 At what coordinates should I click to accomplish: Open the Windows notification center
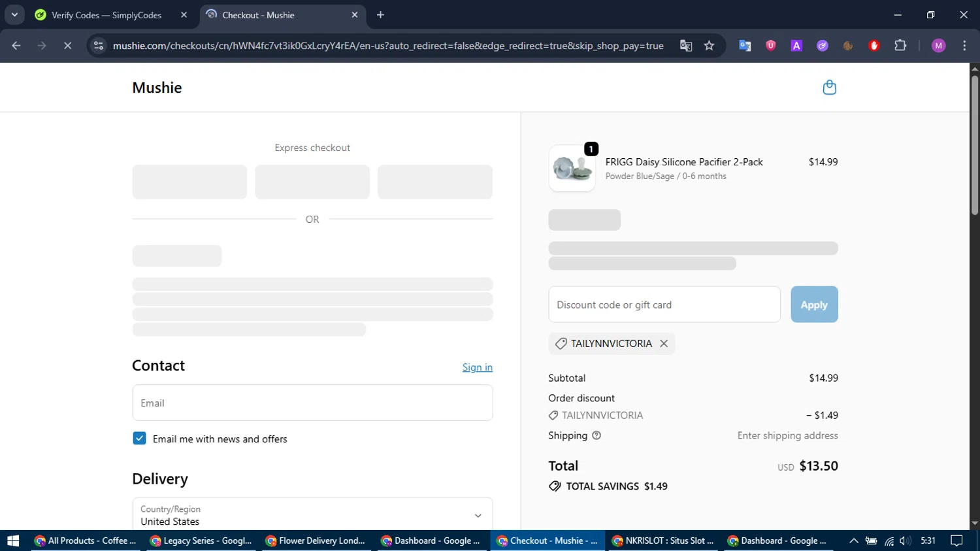(x=957, y=541)
